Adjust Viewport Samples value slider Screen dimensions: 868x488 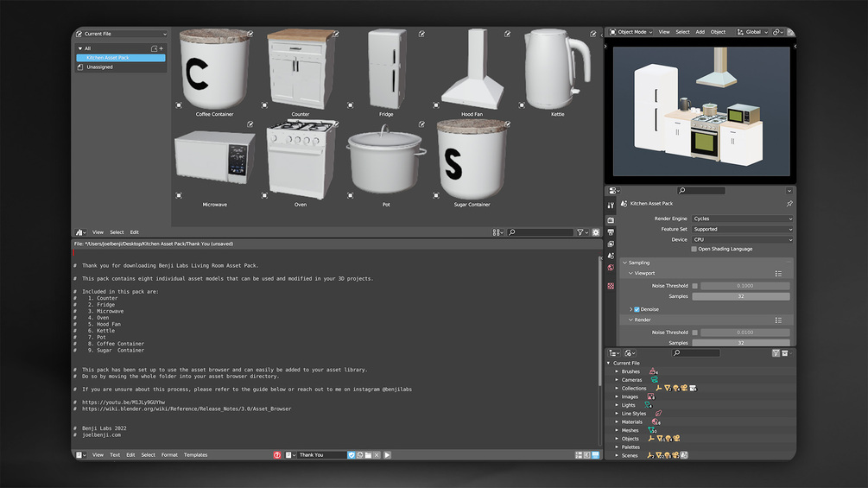tap(741, 296)
